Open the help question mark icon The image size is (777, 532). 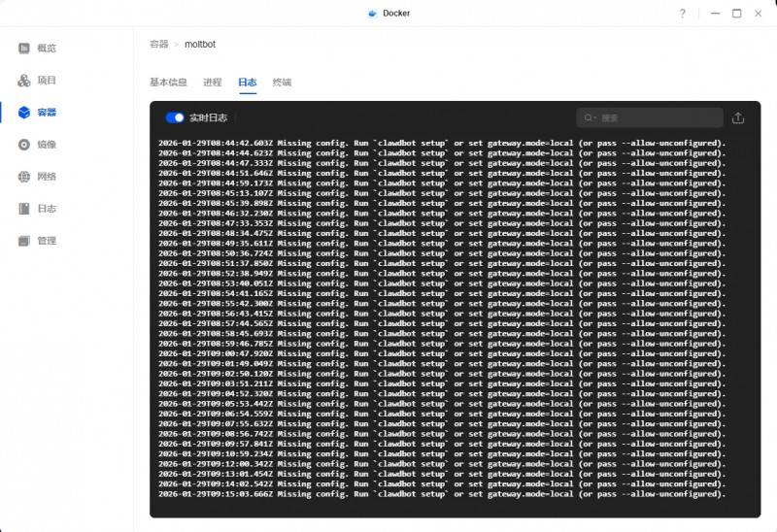pyautogui.click(x=683, y=14)
